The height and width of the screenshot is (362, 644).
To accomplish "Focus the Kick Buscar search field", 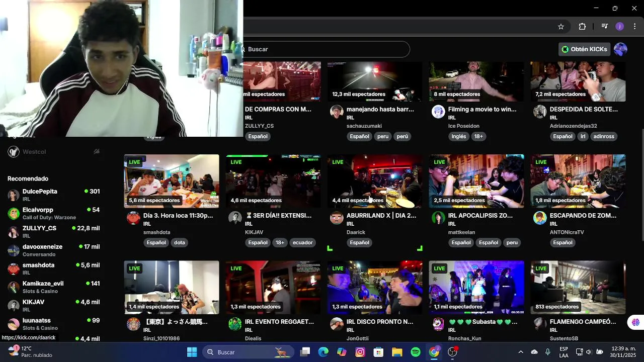I will click(x=326, y=49).
